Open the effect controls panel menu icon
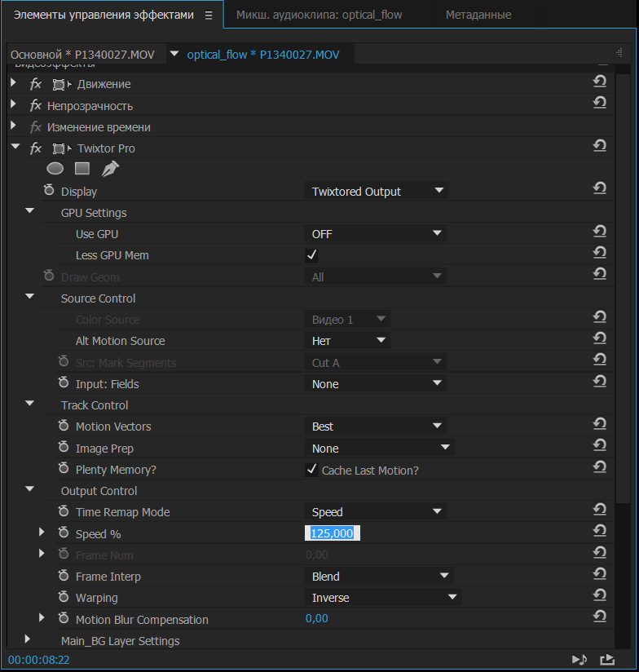639x672 pixels. click(209, 15)
